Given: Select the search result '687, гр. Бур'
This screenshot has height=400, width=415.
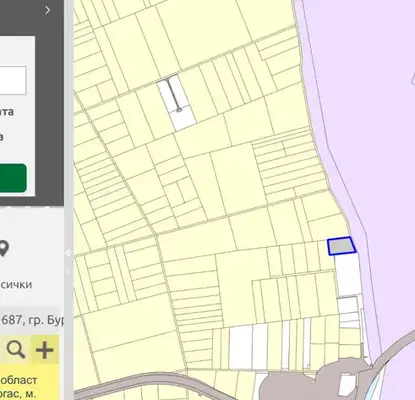Looking at the screenshot, I should pos(32,320).
